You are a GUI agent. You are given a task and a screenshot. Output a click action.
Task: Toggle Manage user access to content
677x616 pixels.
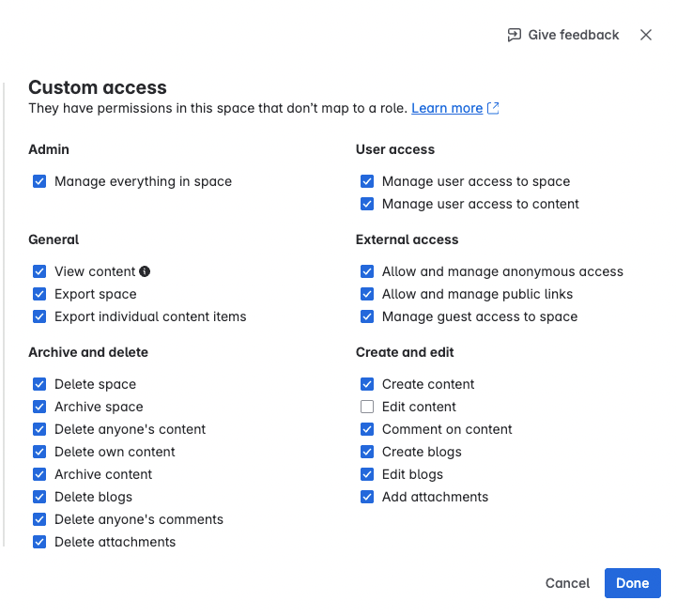click(x=367, y=204)
